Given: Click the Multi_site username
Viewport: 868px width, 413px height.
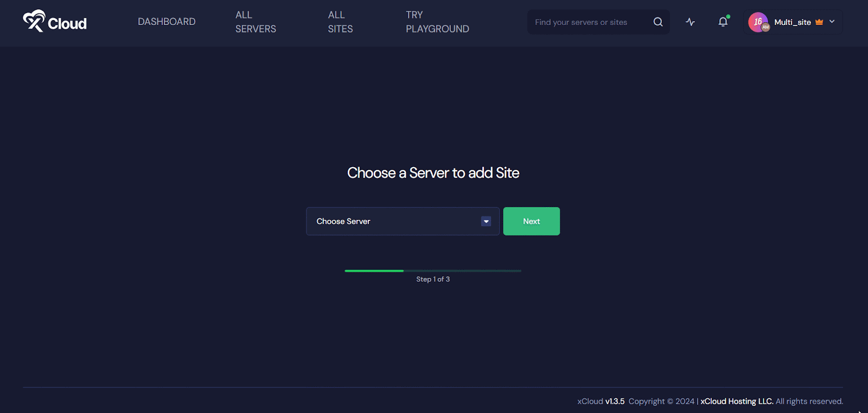Looking at the screenshot, I should 792,22.
